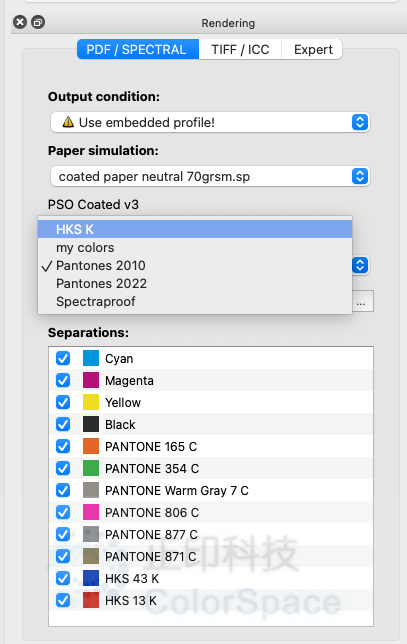Select Spectraproof in the library list
Image resolution: width=407 pixels, height=644 pixels.
pyautogui.click(x=195, y=301)
